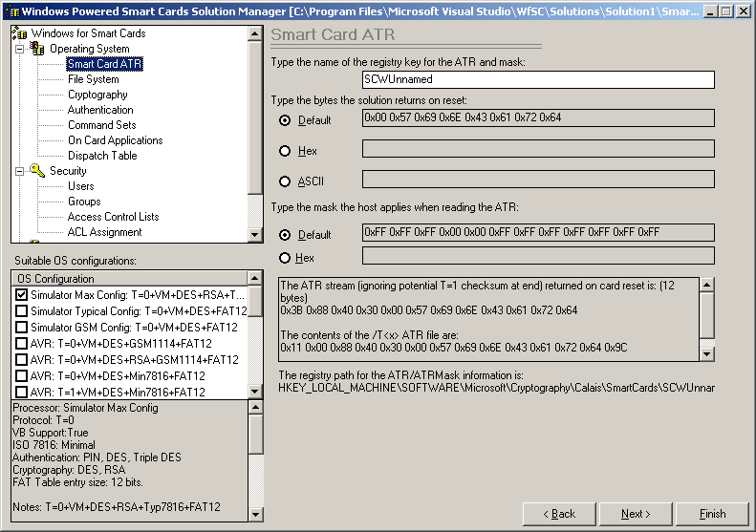This screenshot has height=532, width=756.
Task: Choose the ASCII radio button
Action: (x=285, y=181)
